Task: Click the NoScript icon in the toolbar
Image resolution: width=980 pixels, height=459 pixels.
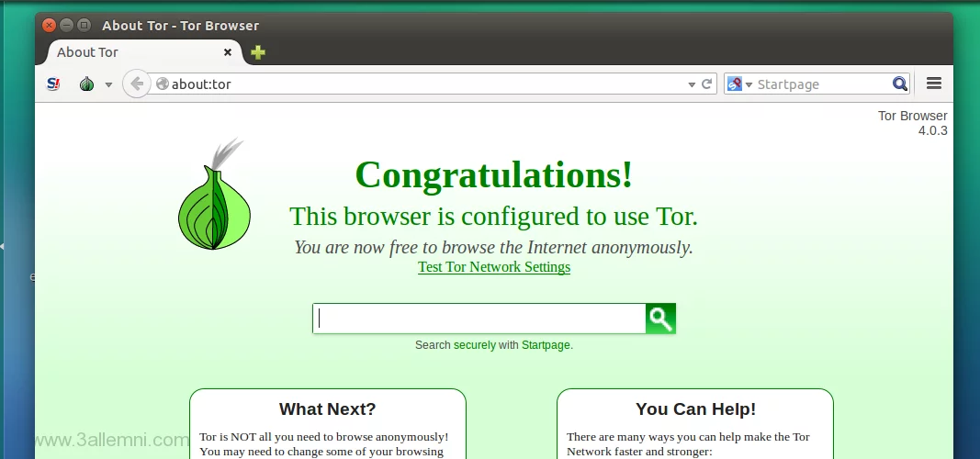Action: 53,84
